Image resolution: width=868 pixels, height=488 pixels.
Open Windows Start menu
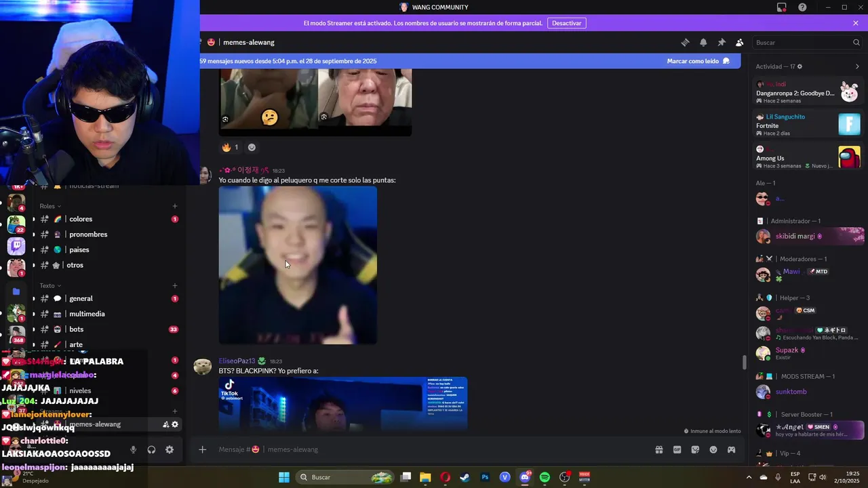tap(284, 477)
